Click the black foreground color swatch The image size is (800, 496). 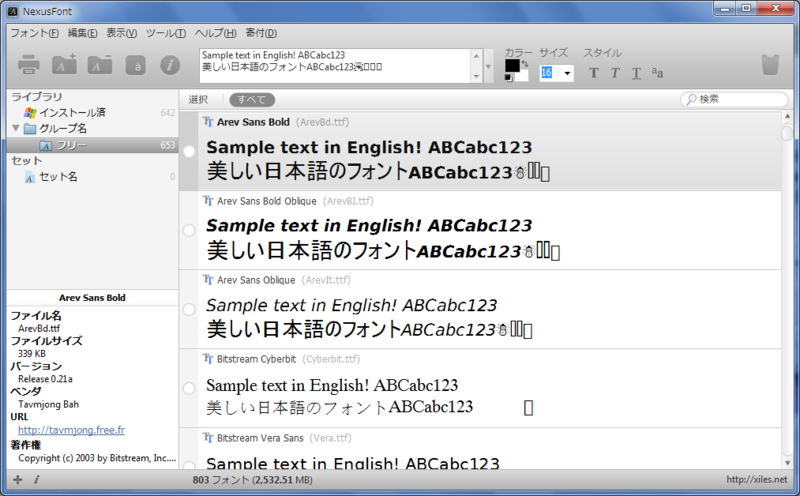click(x=512, y=65)
